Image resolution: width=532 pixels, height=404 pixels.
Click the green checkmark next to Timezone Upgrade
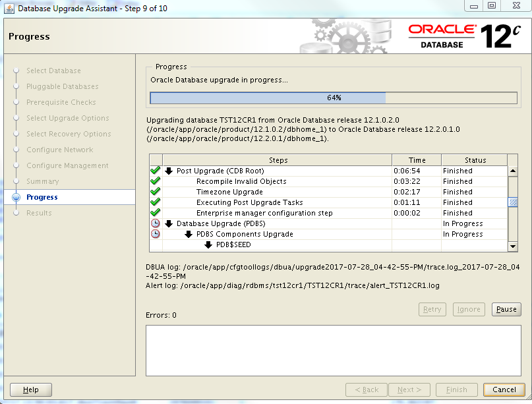[155, 192]
